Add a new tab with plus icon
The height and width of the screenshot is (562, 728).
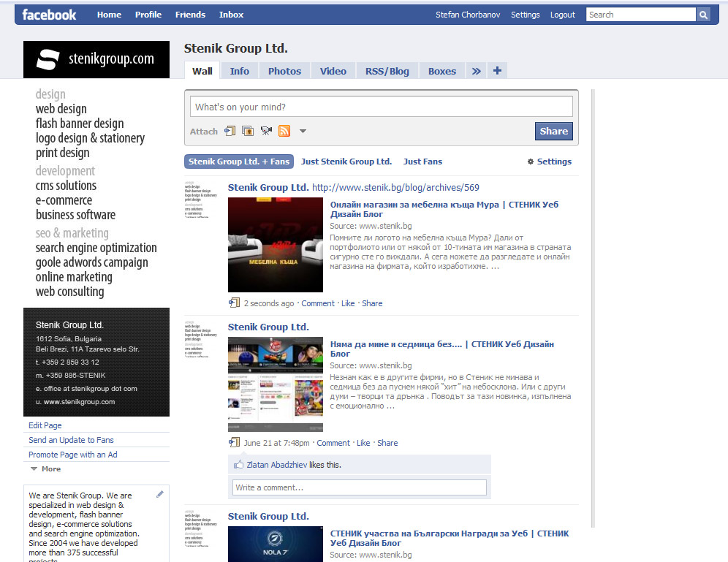pos(497,71)
